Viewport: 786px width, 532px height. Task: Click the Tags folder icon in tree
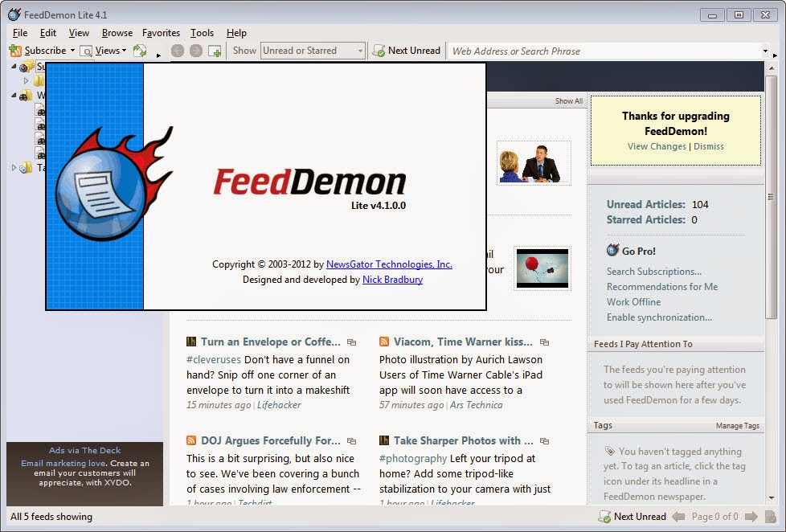(26, 167)
